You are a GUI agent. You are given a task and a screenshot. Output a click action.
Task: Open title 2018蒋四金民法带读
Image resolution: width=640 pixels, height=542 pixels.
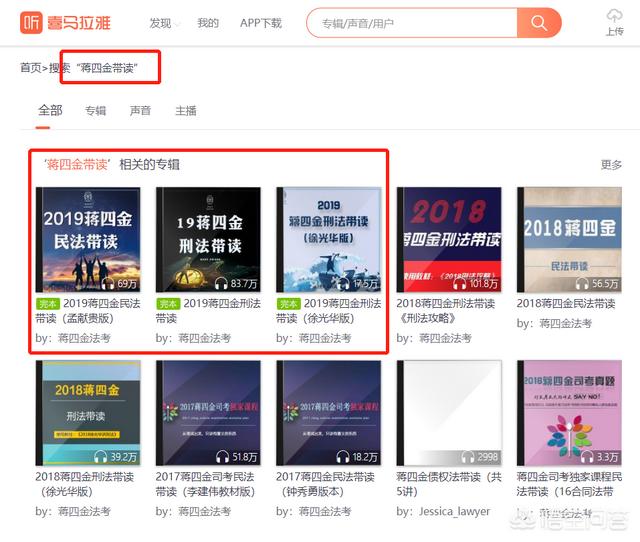click(566, 304)
